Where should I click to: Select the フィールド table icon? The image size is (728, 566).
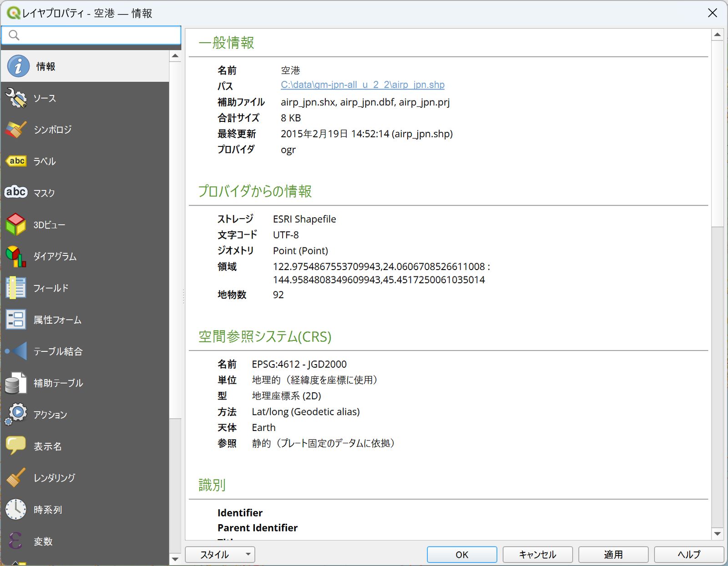pyautogui.click(x=16, y=288)
